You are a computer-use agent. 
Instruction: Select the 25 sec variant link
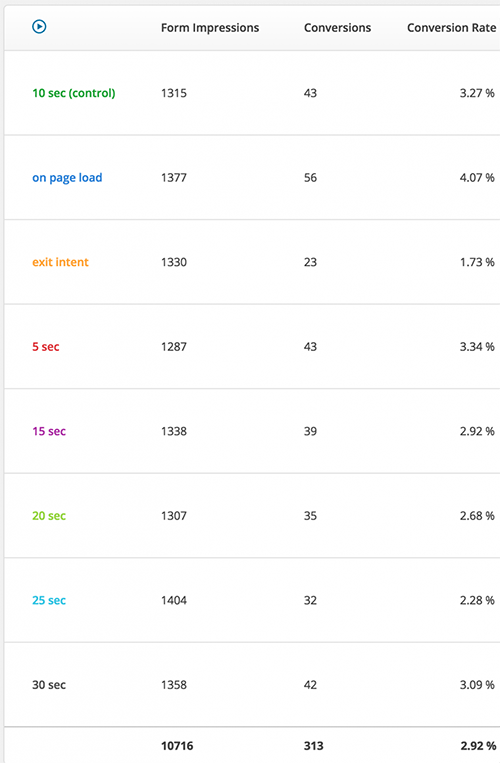[49, 600]
